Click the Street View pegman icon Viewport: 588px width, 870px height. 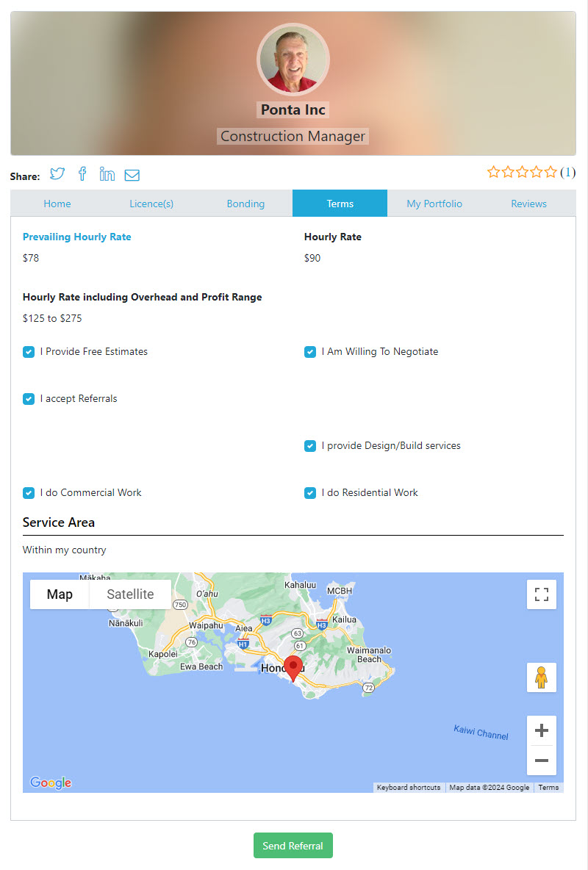coord(542,677)
